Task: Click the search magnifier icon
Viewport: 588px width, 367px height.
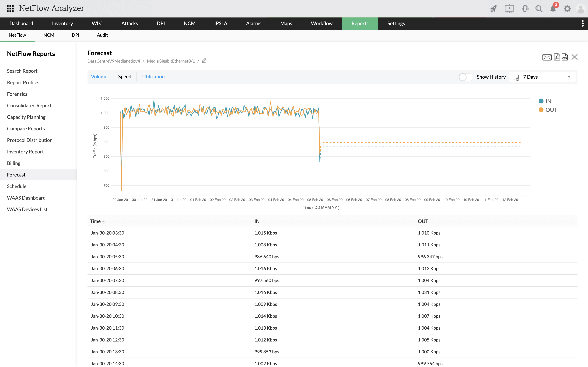Action: [539, 9]
